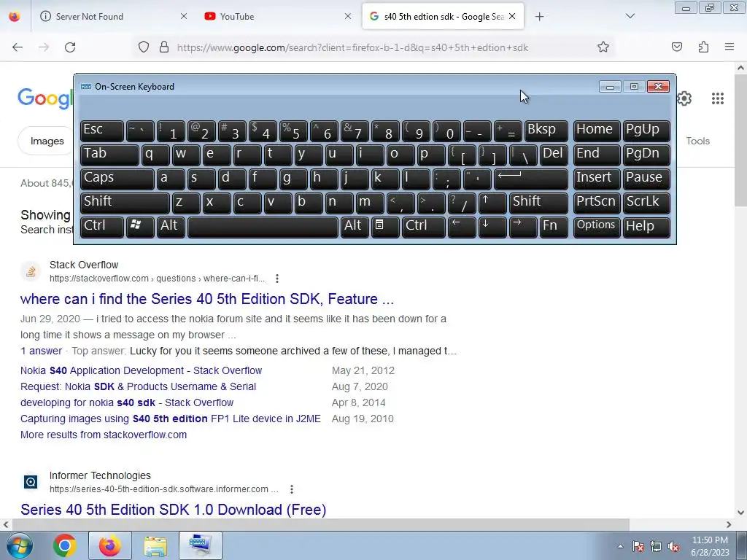Click the site security padlock icon
The image size is (747, 560).
(164, 47)
